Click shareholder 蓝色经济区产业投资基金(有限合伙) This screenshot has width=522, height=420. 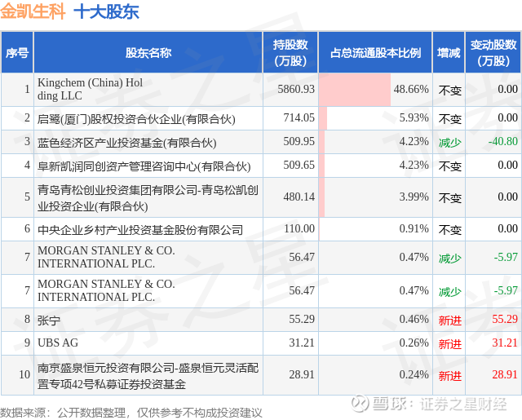pos(127,143)
